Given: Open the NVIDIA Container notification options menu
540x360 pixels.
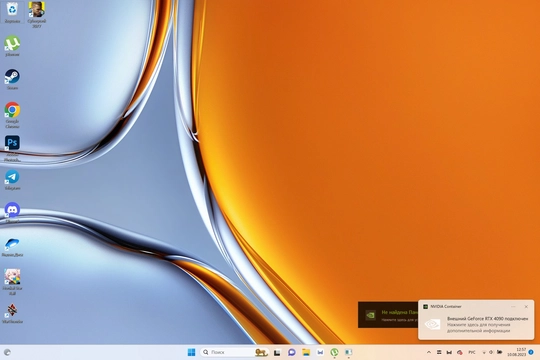Looking at the screenshot, I should 513,307.
